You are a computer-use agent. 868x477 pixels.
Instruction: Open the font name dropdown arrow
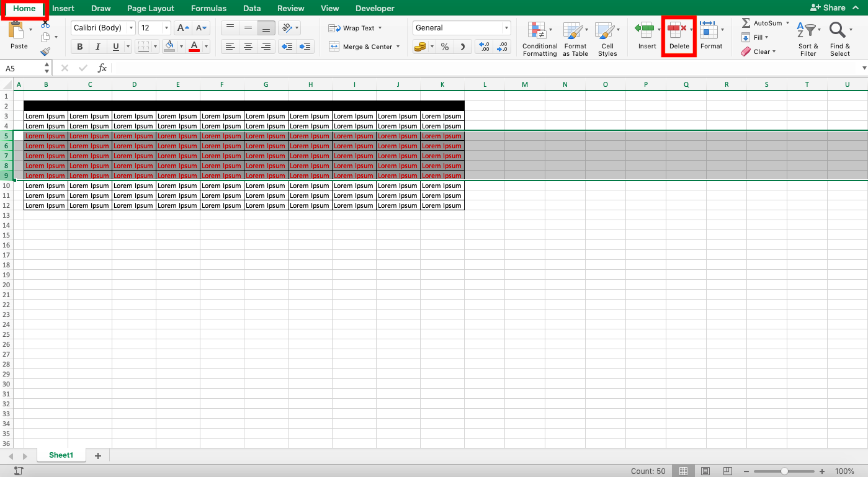tap(130, 28)
